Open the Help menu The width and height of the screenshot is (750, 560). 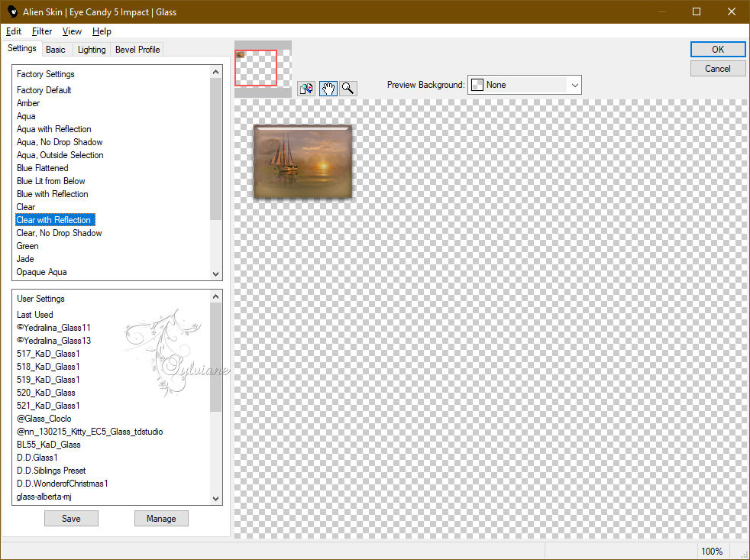coord(102,31)
